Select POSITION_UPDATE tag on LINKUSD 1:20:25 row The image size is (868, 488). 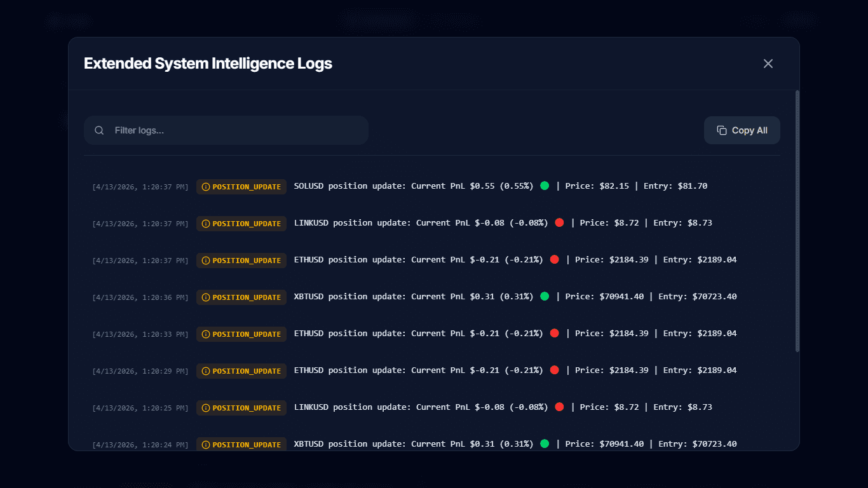[241, 408]
